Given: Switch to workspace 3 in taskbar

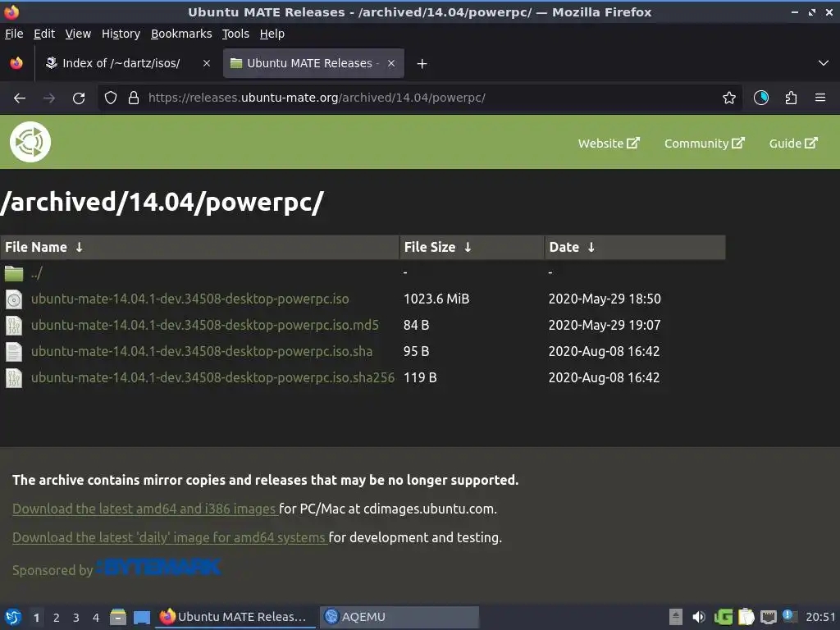Looking at the screenshot, I should click(76, 618).
